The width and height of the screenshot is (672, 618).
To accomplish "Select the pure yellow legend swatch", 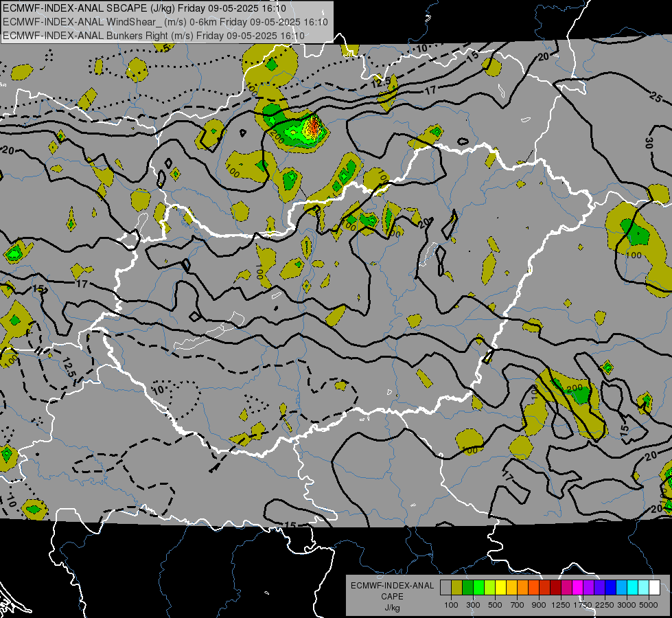I will [x=500, y=587].
